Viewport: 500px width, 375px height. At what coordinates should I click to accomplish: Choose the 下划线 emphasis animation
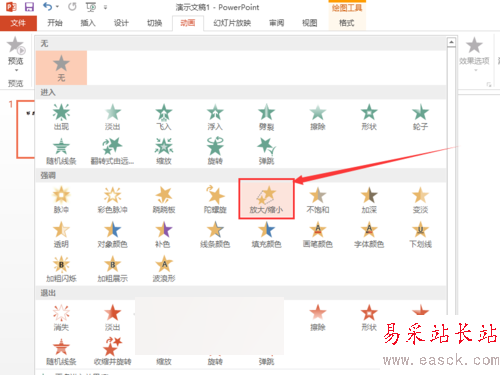click(x=420, y=234)
